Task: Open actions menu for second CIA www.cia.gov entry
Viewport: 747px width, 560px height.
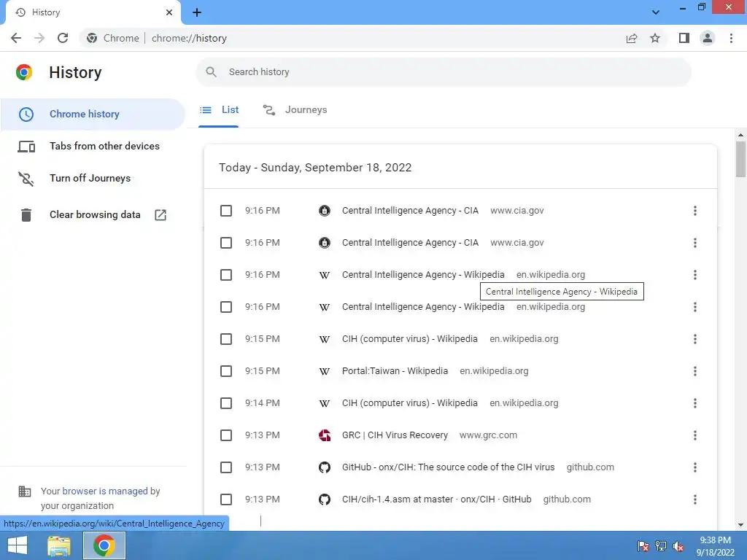Action: click(695, 243)
